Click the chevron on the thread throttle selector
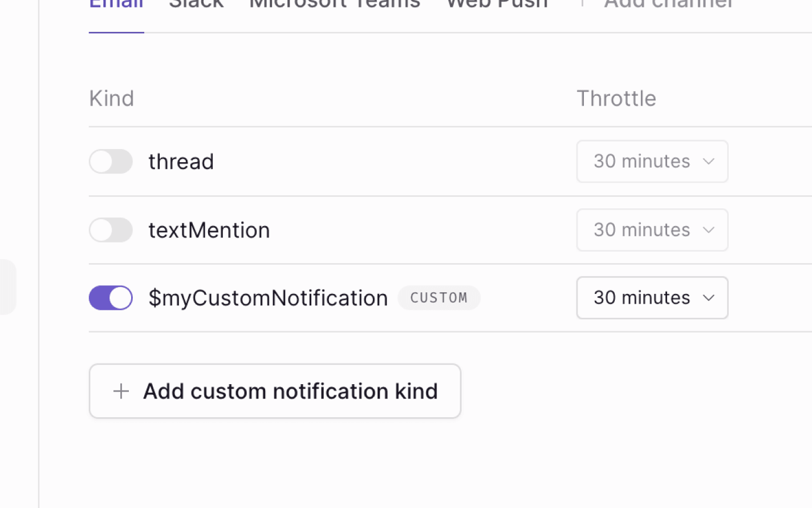This screenshot has height=508, width=812. [709, 162]
